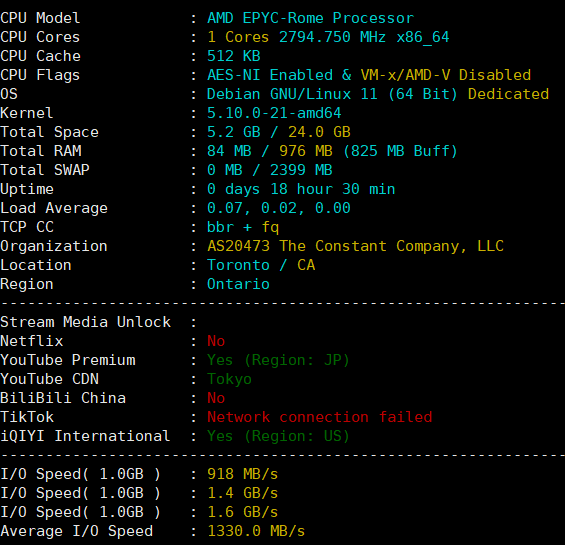
Task: Click the Ontario region value
Action: (238, 284)
